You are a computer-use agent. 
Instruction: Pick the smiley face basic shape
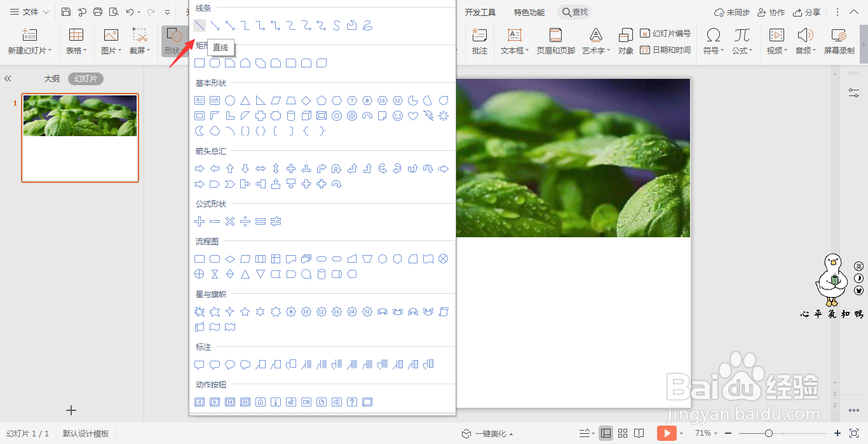pyautogui.click(x=398, y=116)
